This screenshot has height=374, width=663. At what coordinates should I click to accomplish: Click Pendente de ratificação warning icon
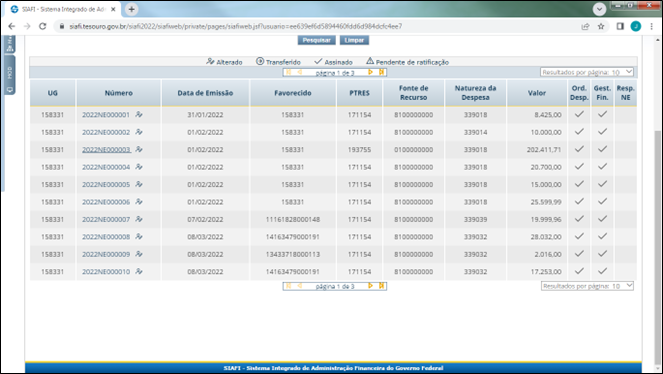pyautogui.click(x=370, y=61)
